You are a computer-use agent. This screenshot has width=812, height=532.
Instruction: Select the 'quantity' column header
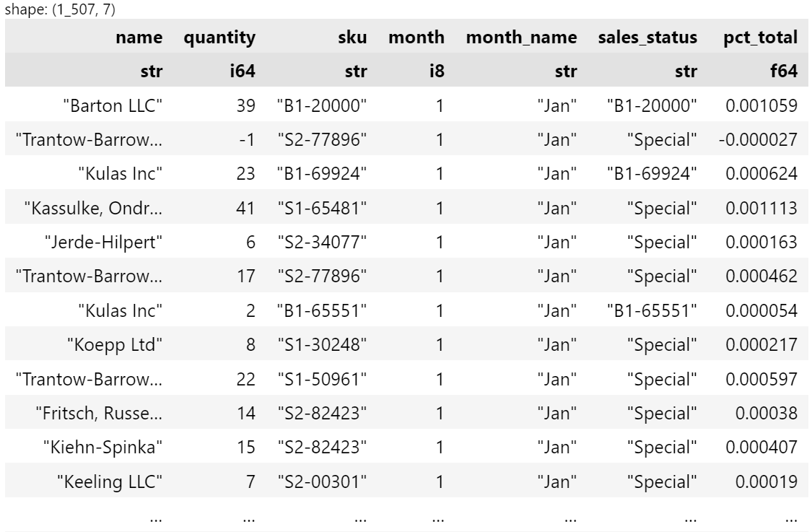click(x=219, y=38)
